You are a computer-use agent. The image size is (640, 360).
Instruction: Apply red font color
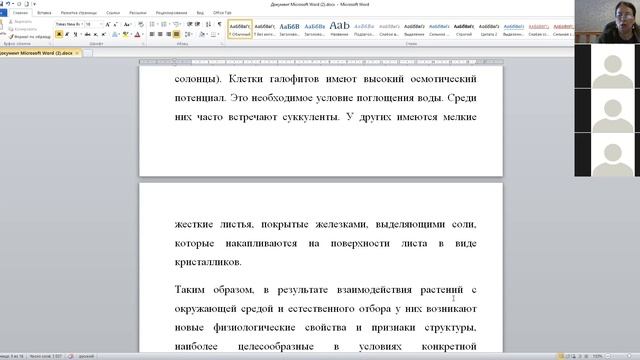pyautogui.click(x=137, y=34)
